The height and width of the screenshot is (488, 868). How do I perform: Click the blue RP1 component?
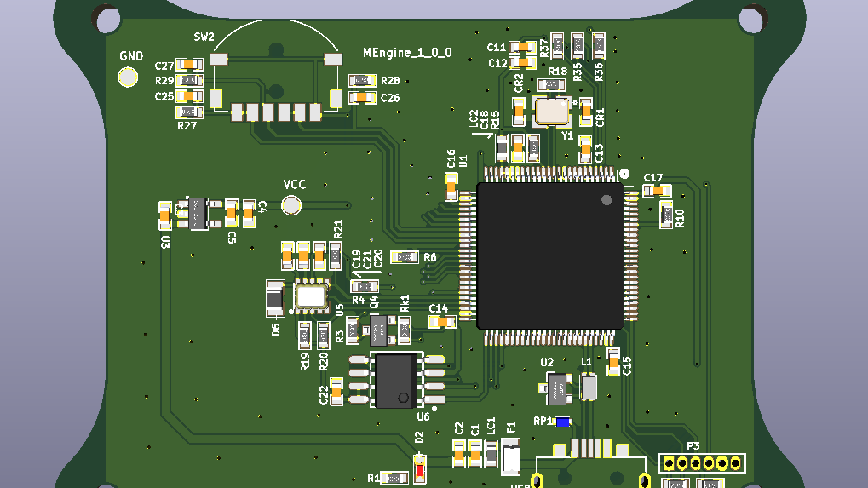click(x=562, y=422)
